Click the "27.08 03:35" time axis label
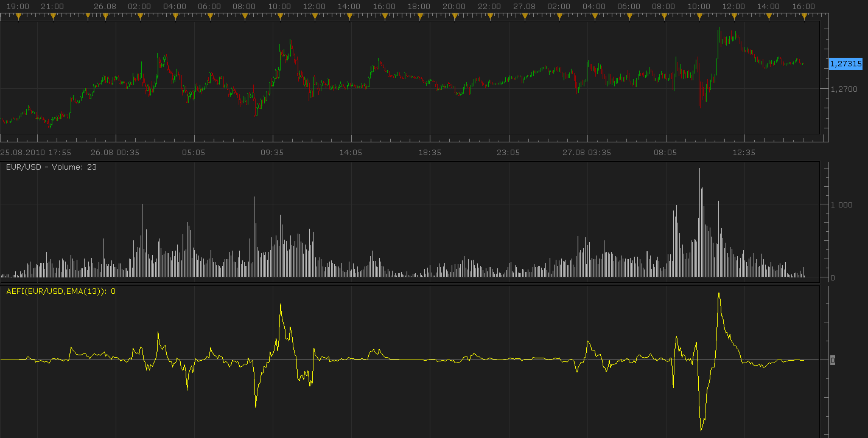Viewport: 868px width, 438px height. coord(586,152)
